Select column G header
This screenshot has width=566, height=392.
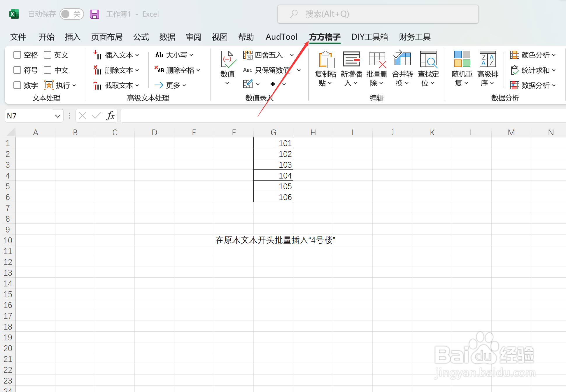tap(273, 132)
